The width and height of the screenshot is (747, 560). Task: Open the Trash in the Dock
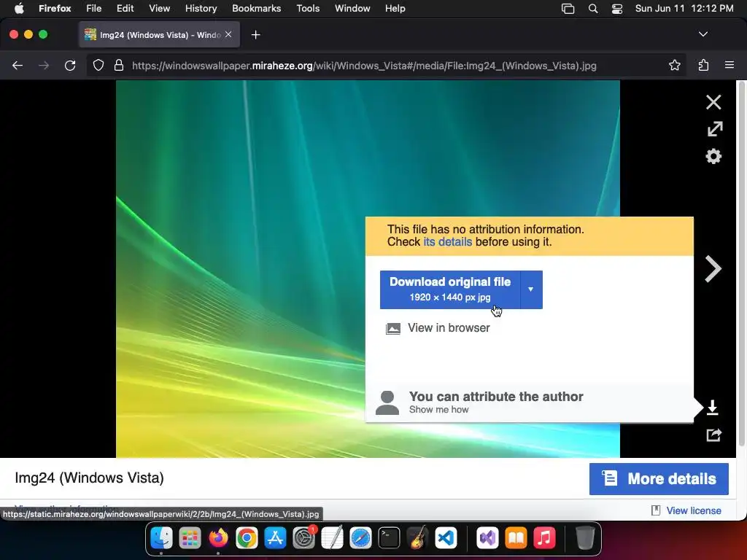(585, 538)
